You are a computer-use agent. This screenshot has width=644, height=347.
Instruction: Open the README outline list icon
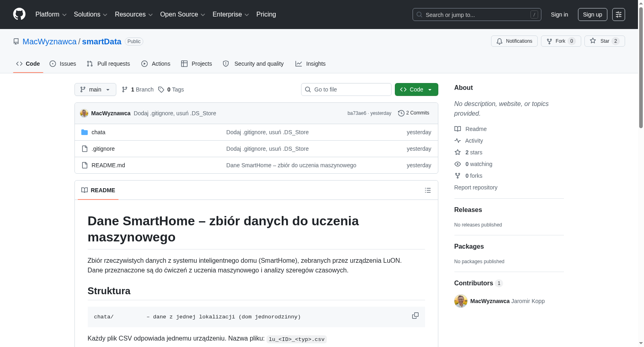(428, 190)
